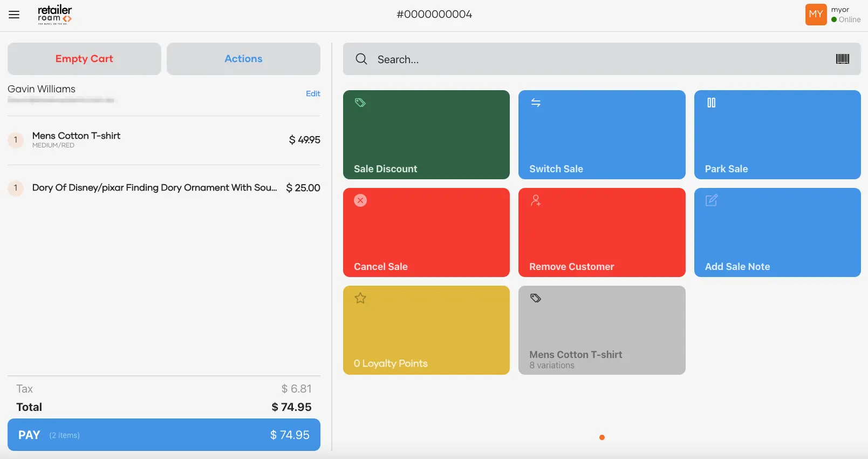The height and width of the screenshot is (459, 868).
Task: Open the MY user avatar menu
Action: tap(816, 15)
